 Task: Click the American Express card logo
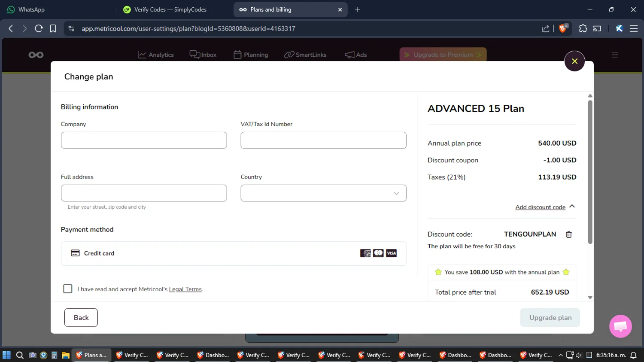pyautogui.click(x=365, y=253)
